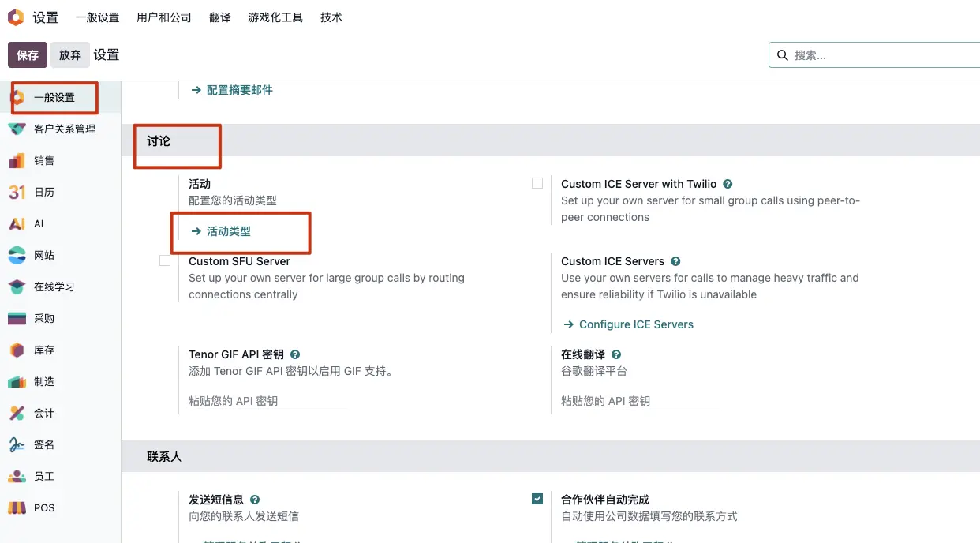Open the 销售 module settings in sidebar
Screen dimensions: 980x543
43,160
